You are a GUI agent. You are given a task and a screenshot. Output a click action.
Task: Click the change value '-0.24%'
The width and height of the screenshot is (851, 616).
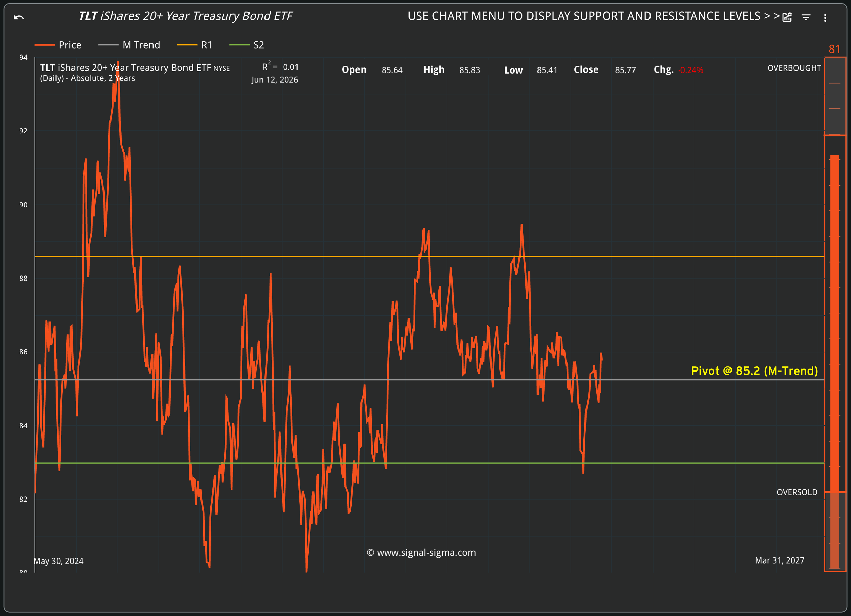(x=690, y=70)
